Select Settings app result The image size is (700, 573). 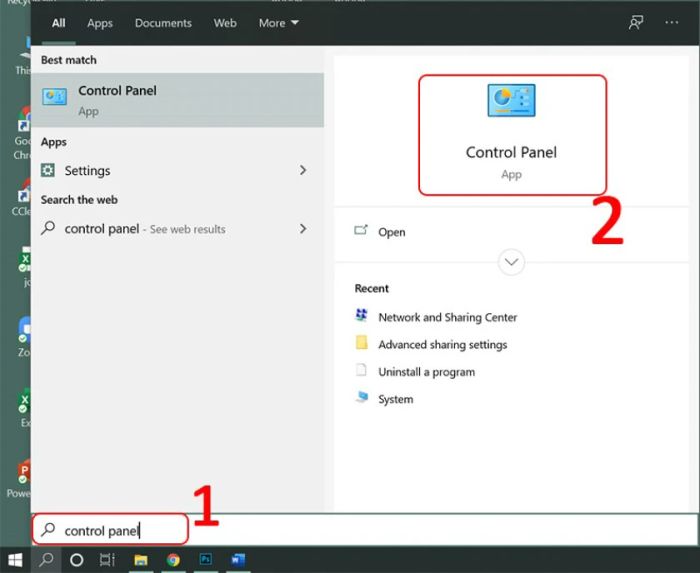[177, 170]
